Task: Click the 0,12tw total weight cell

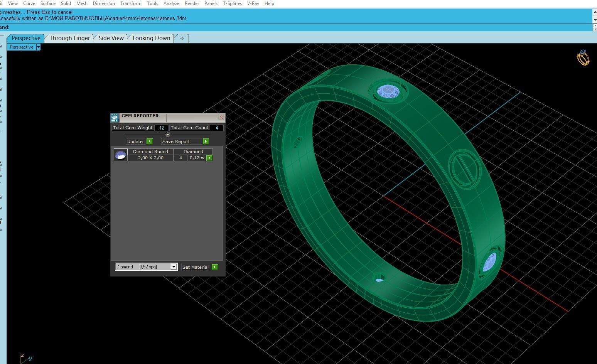Action: tap(197, 158)
